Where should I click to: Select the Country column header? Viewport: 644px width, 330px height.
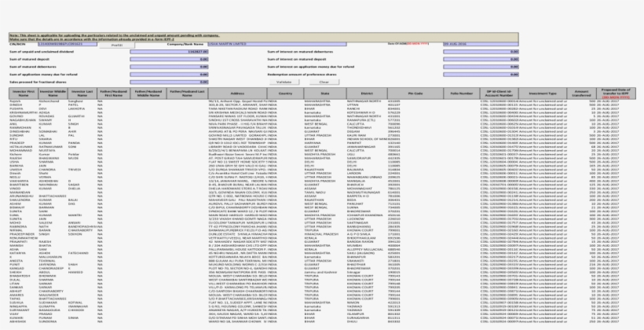285,93
